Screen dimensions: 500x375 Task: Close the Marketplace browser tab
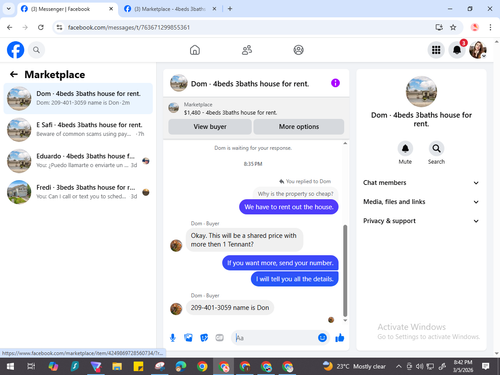click(x=214, y=9)
